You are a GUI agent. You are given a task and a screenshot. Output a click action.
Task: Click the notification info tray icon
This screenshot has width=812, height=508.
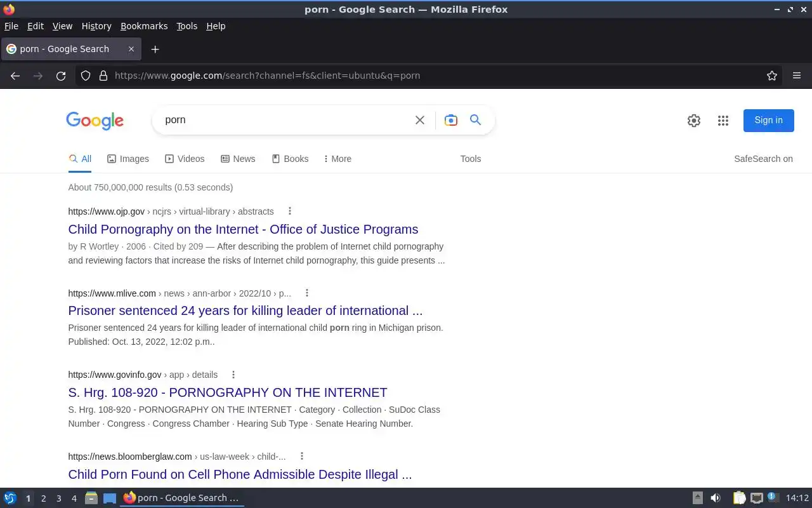(x=773, y=498)
